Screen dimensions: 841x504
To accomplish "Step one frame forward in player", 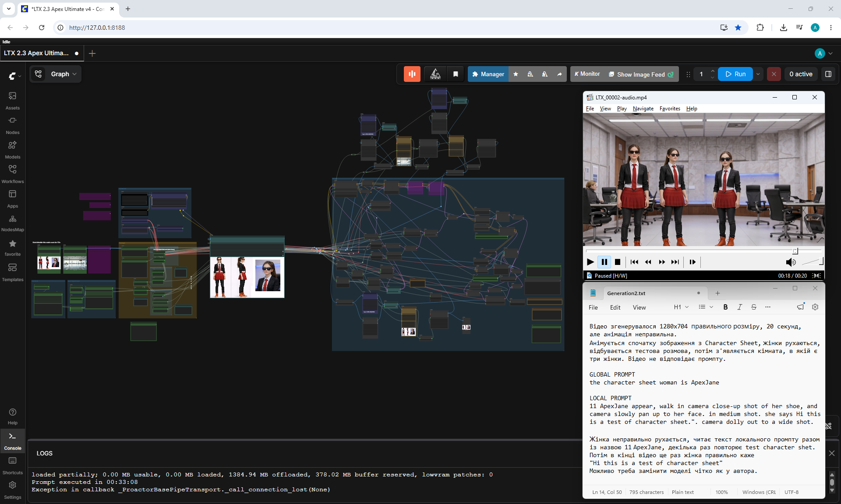I will 693,262.
